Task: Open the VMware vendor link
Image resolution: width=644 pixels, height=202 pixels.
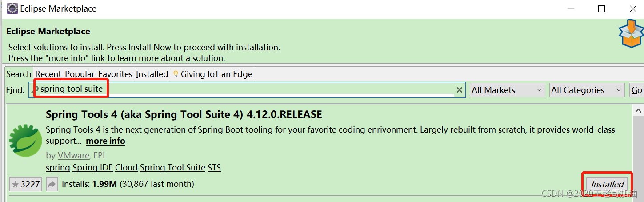Action: [x=73, y=156]
